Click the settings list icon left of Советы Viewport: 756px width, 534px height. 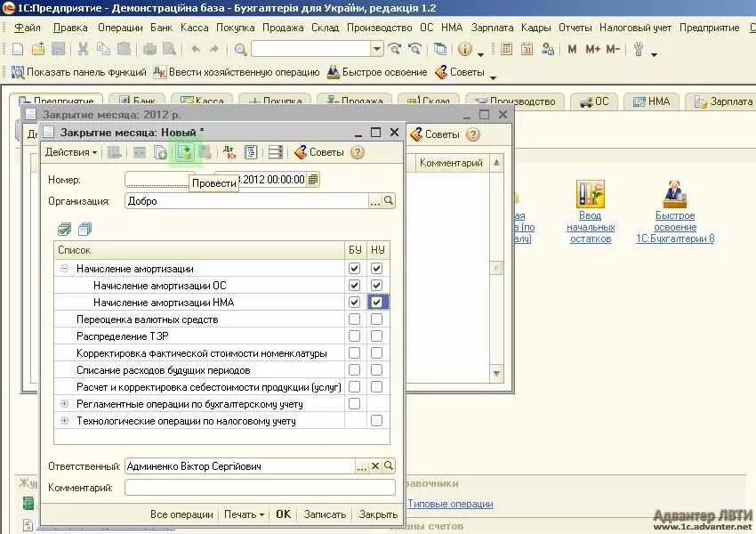[276, 152]
